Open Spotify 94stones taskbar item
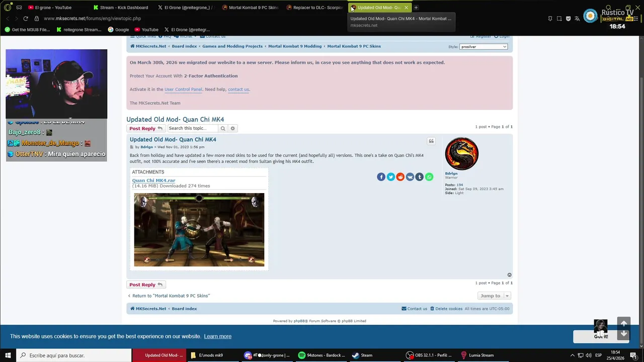Viewport: 644px width, 362px height. point(321,355)
